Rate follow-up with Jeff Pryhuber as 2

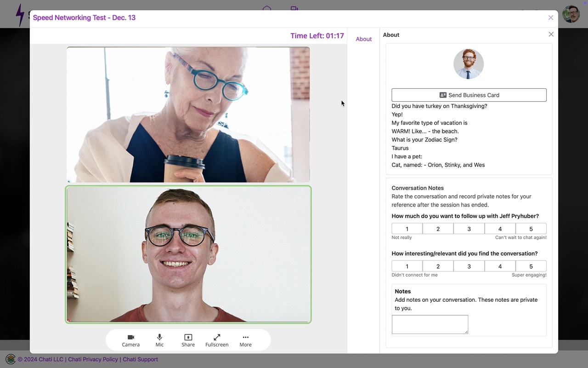tap(438, 229)
